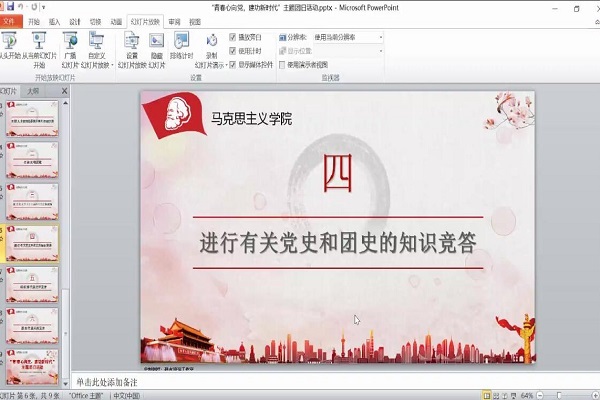The image size is (600, 400).
Task: Click notes area 单击此处添加备注
Action: [107, 382]
